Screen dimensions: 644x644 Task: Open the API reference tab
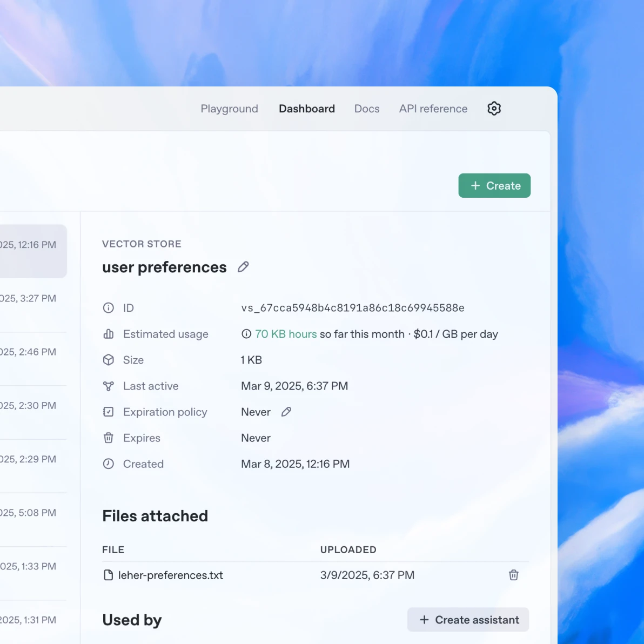pyautogui.click(x=433, y=109)
